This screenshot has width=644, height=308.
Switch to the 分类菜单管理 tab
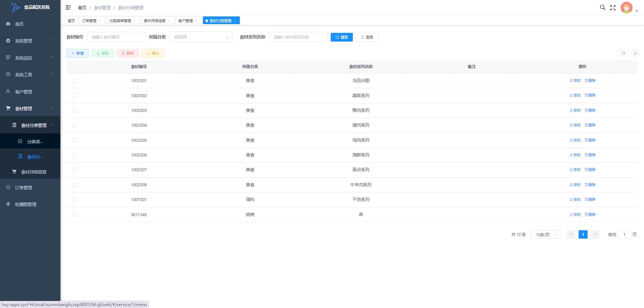[120, 21]
